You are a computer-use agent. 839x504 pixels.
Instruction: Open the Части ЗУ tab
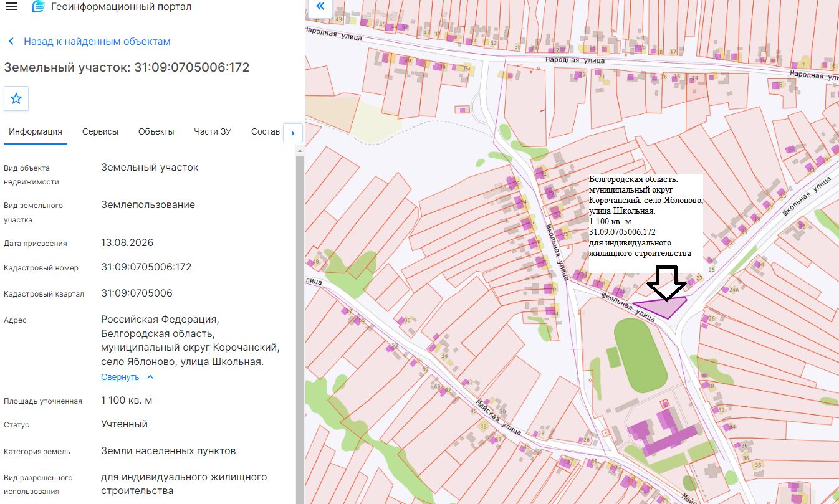[213, 131]
